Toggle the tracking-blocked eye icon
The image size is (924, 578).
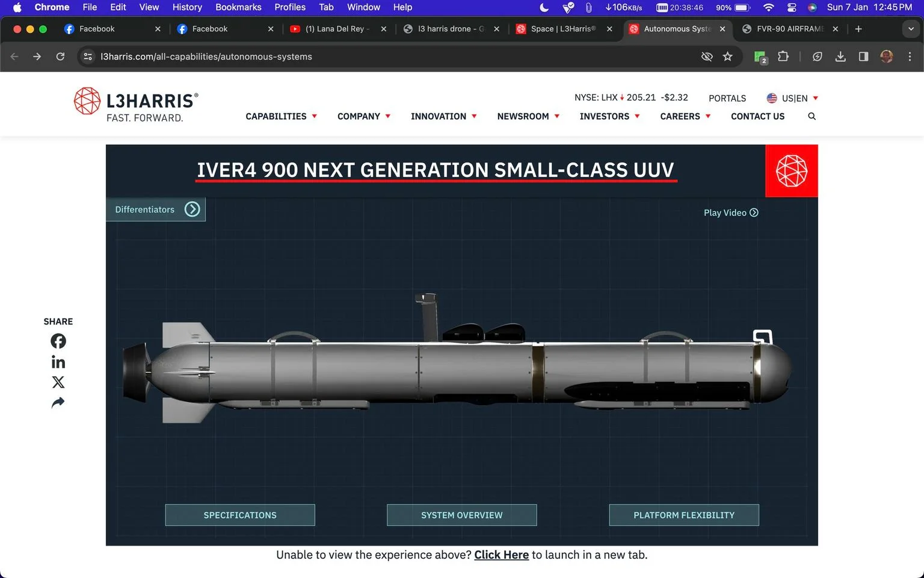707,57
